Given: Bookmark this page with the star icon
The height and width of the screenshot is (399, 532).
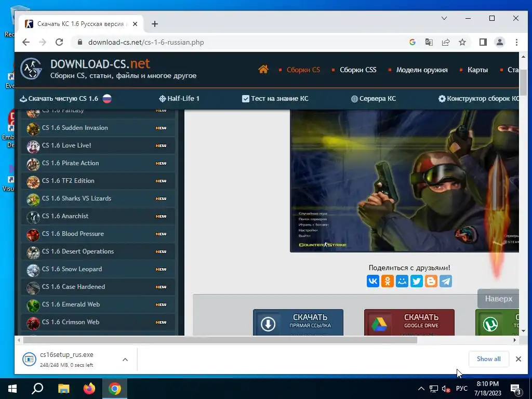Looking at the screenshot, I should point(462,42).
